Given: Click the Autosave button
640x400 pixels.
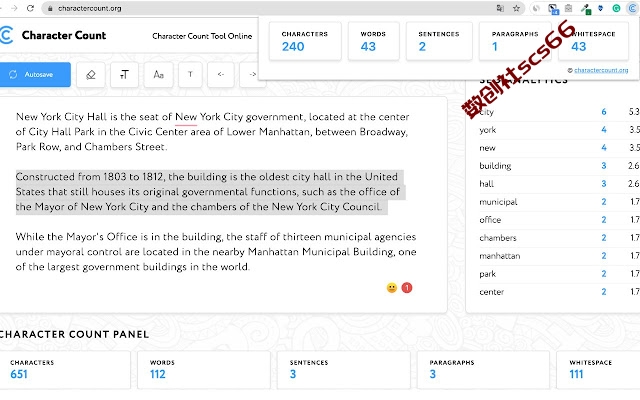Looking at the screenshot, I should pos(35,74).
